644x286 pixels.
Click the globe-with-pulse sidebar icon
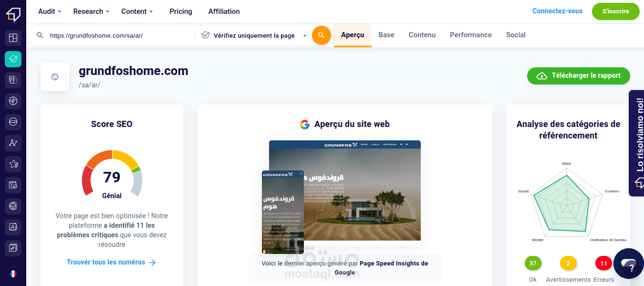pyautogui.click(x=13, y=101)
